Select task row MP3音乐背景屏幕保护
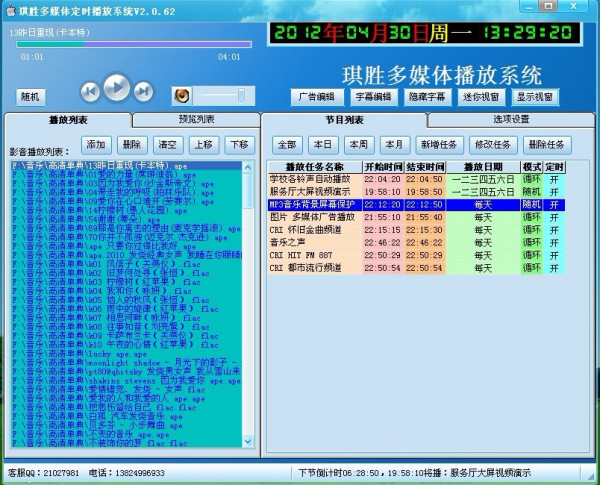 [x=417, y=205]
